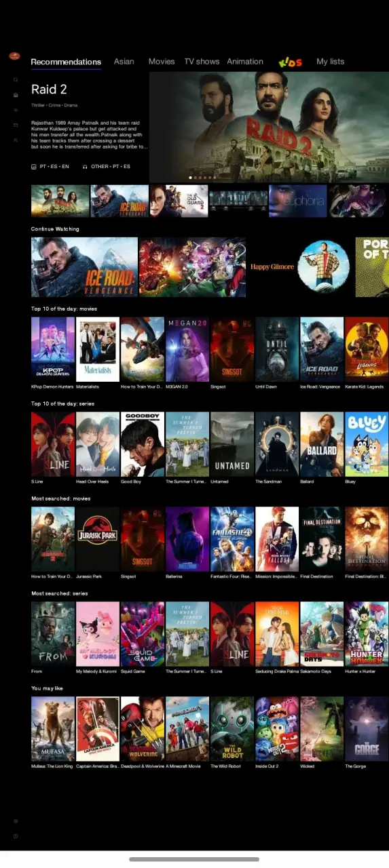Open the Wicked poster

[x=322, y=729]
